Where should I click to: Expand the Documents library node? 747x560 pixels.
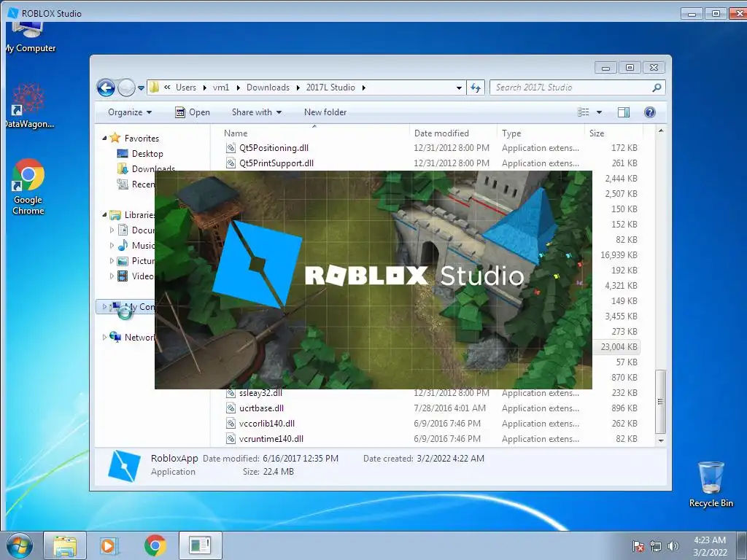point(112,230)
